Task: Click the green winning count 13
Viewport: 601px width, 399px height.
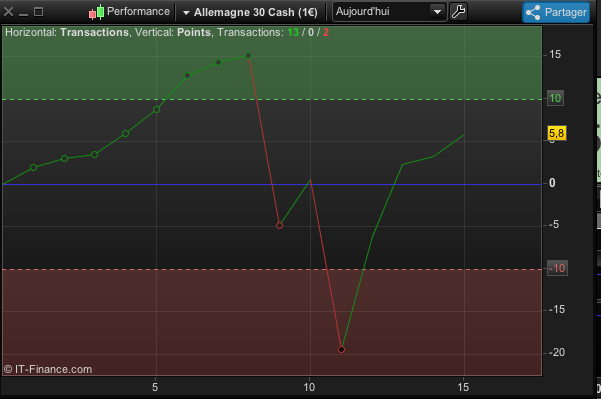Action: 293,33
